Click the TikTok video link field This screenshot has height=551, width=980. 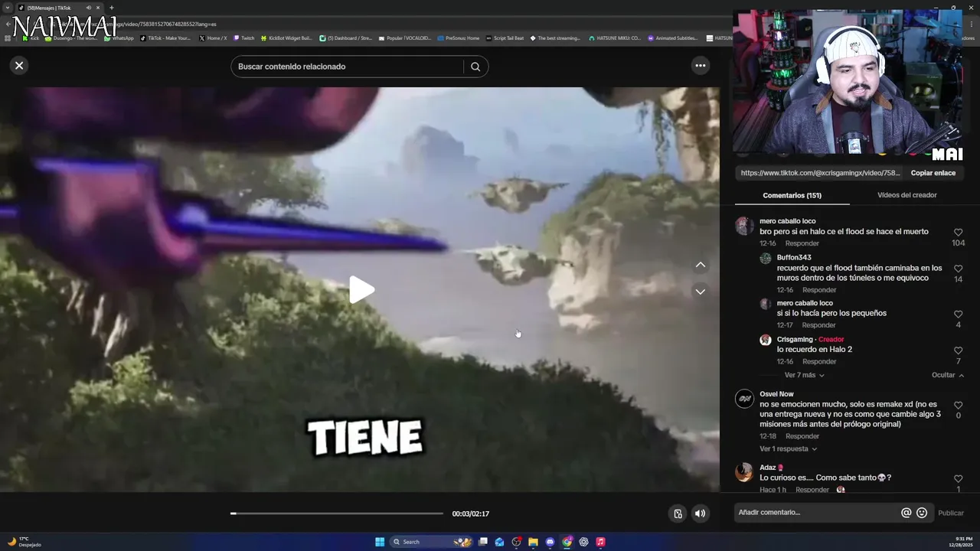click(x=820, y=173)
